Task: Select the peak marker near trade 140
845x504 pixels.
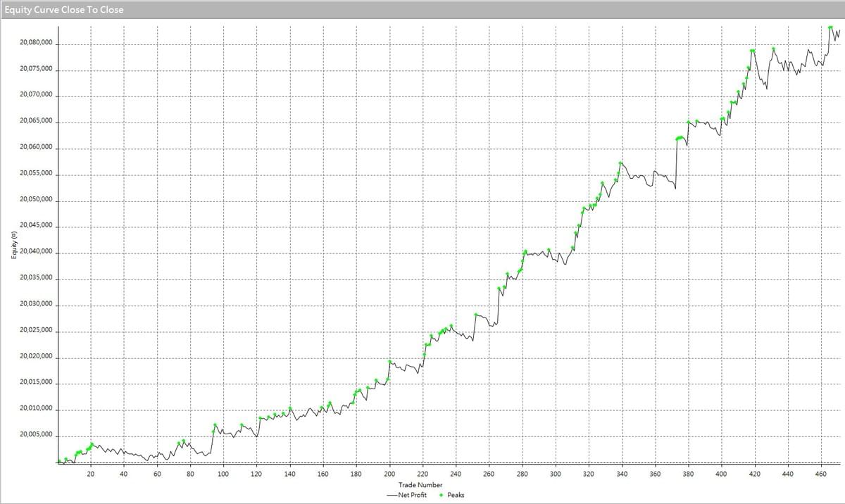Action: 290,408
